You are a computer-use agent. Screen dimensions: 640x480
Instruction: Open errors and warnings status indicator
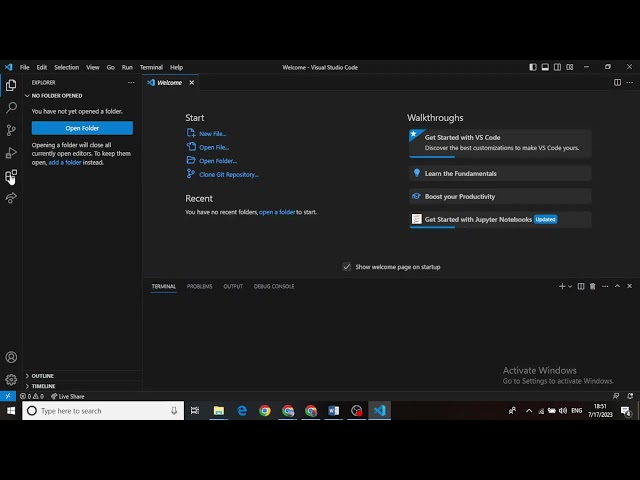(32, 396)
